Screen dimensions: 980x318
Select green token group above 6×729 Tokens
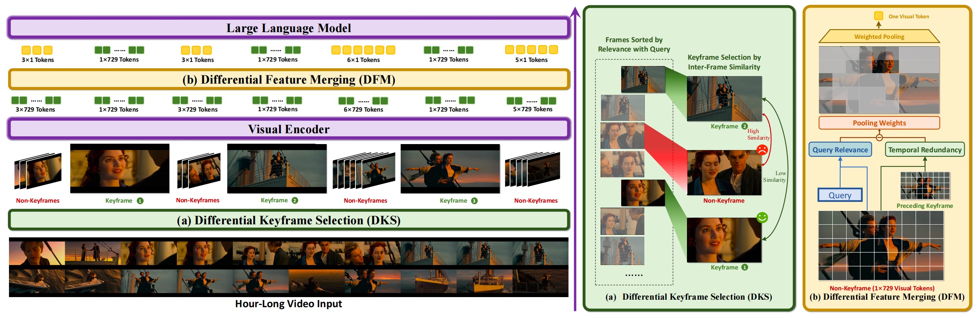363,101
